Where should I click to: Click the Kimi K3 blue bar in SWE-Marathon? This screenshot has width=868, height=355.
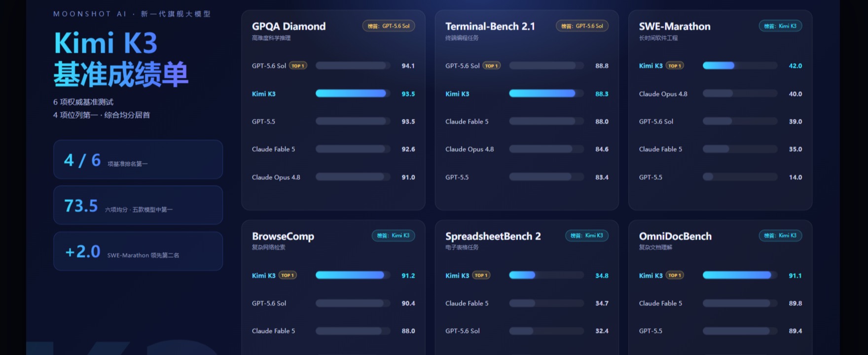[719, 66]
